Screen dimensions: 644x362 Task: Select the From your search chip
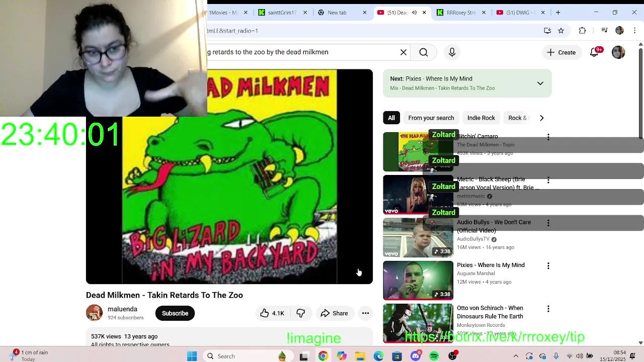[x=431, y=118]
